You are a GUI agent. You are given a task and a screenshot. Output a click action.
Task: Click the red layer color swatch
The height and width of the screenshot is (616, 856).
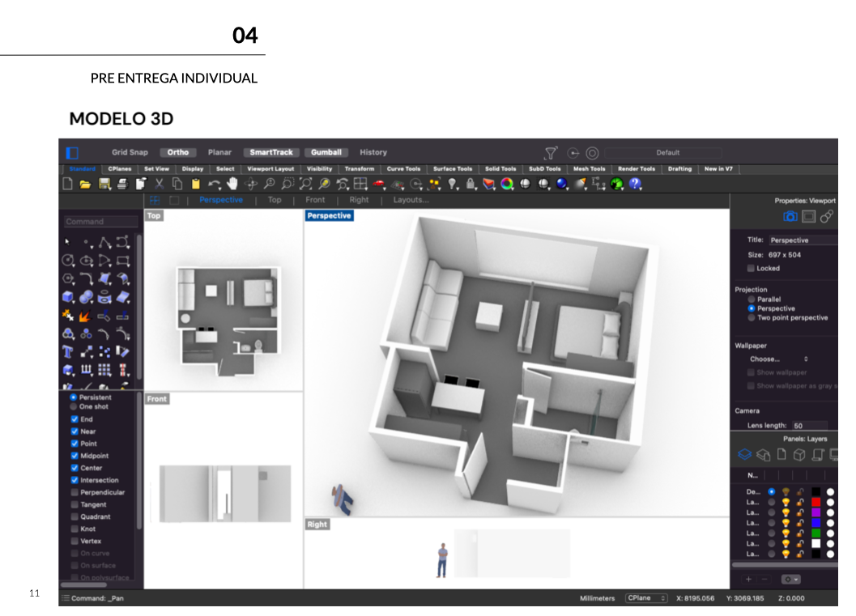point(816,502)
